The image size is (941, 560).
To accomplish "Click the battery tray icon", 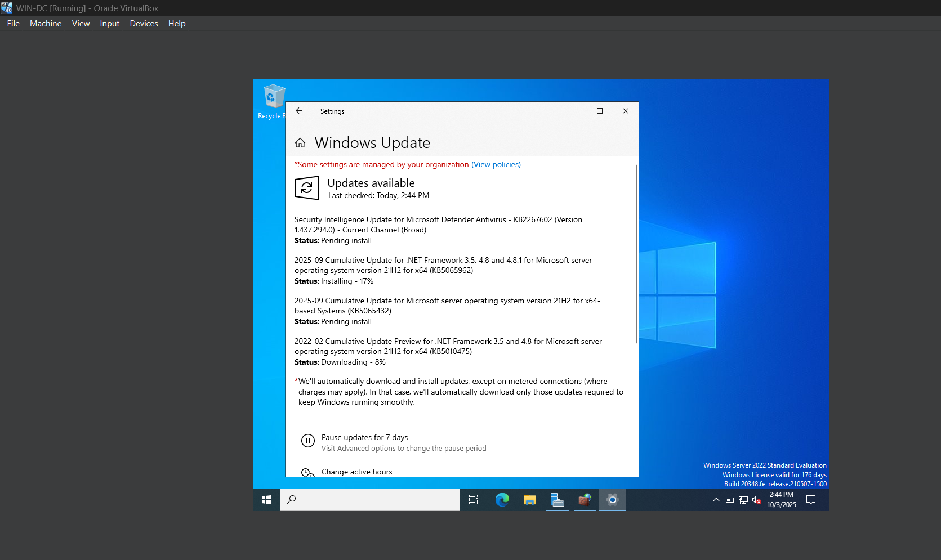I will click(x=730, y=500).
